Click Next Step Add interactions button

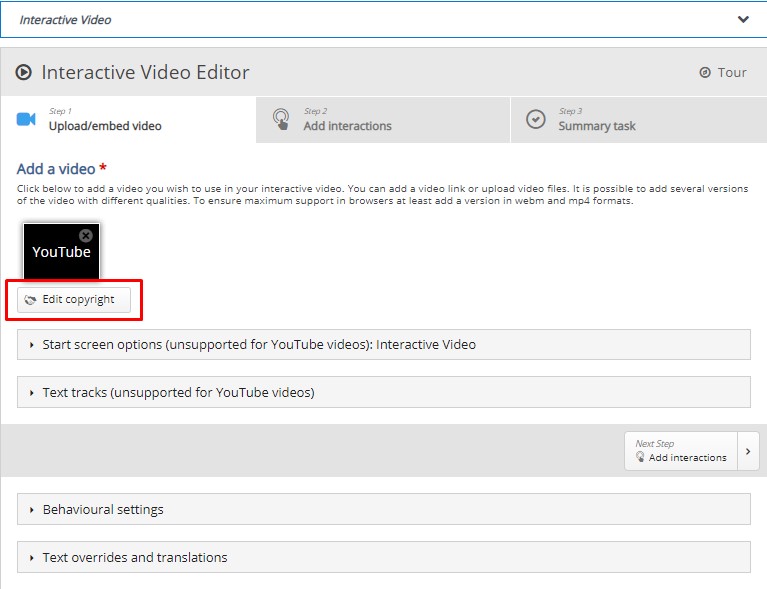(680, 451)
